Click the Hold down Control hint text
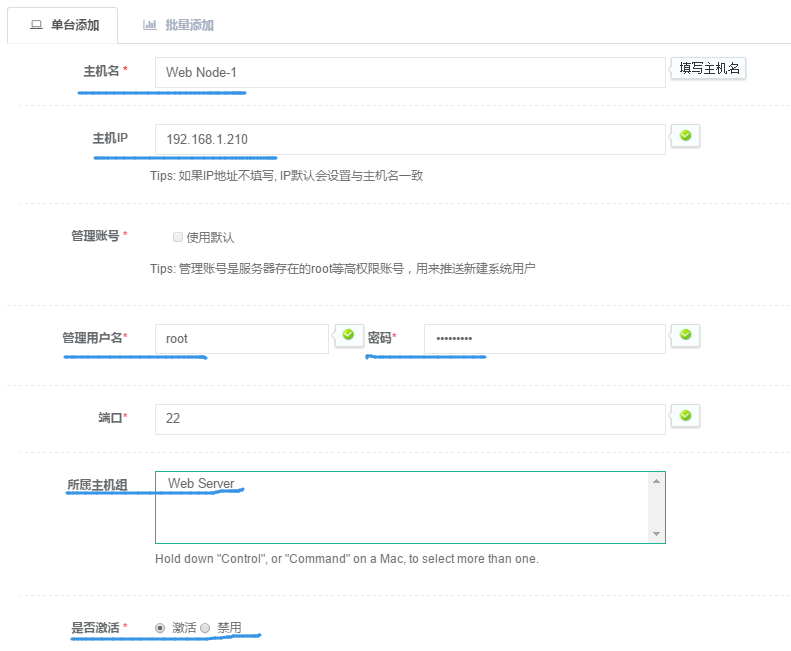This screenshot has height=651, width=791. [x=347, y=559]
